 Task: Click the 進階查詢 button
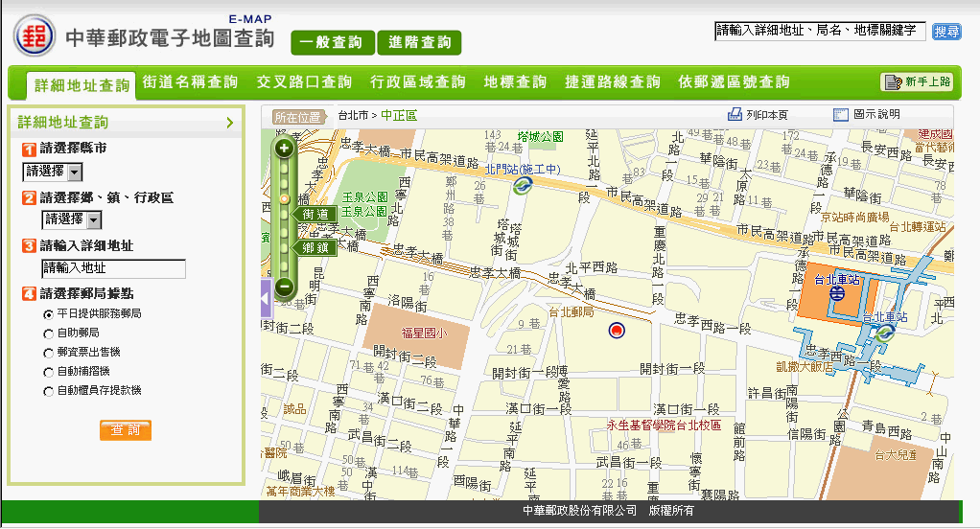click(420, 42)
